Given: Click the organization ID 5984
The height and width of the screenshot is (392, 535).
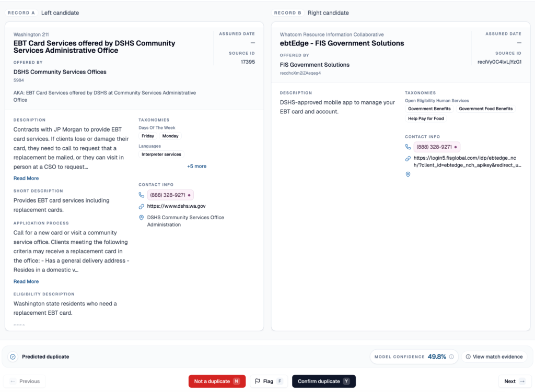Looking at the screenshot, I should [19, 80].
